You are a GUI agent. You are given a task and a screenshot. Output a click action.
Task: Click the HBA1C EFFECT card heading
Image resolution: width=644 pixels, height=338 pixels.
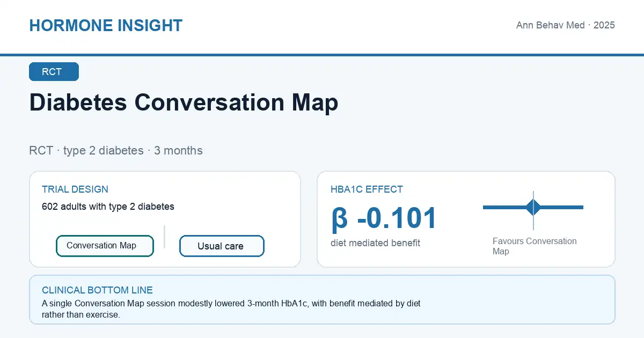click(x=367, y=189)
